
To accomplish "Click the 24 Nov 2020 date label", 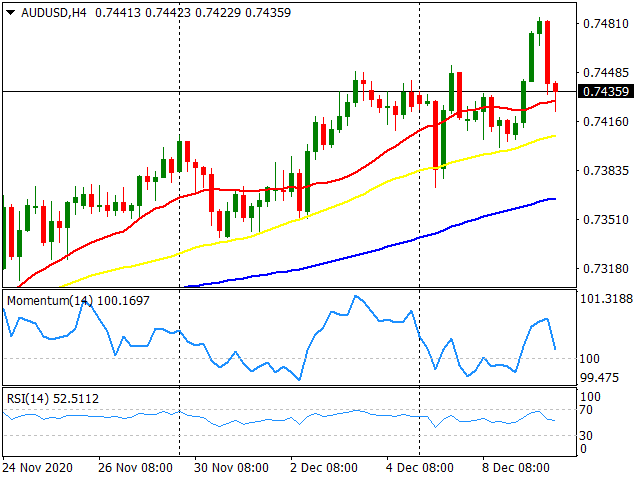I will pos(38,467).
